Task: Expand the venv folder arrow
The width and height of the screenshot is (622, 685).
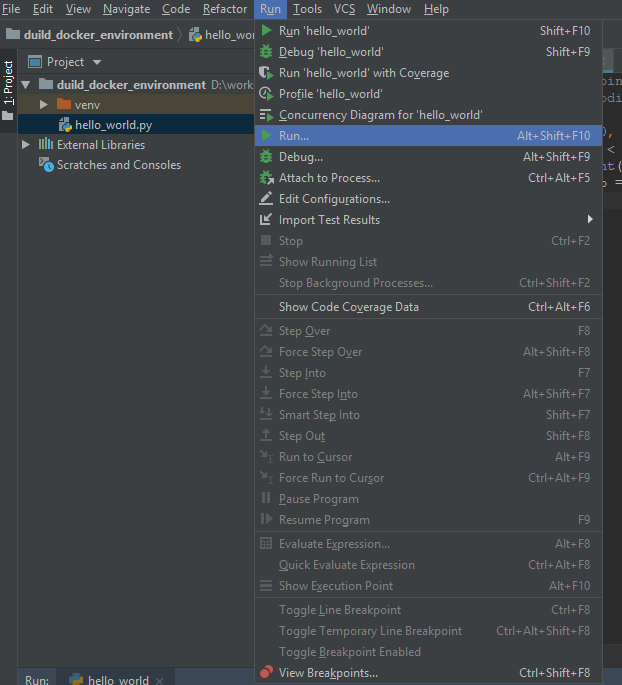Action: pos(43,105)
